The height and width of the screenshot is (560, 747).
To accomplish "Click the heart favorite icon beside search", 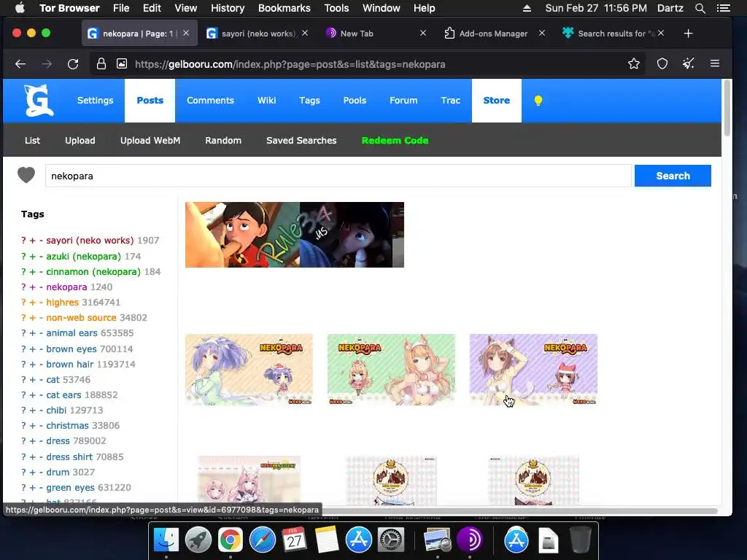I will pyautogui.click(x=26, y=175).
